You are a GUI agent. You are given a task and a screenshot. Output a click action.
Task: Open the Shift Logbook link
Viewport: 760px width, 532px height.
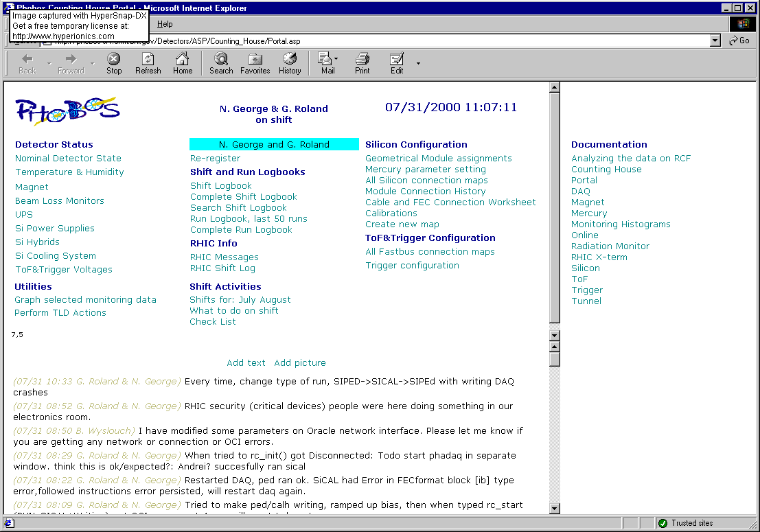(x=221, y=186)
